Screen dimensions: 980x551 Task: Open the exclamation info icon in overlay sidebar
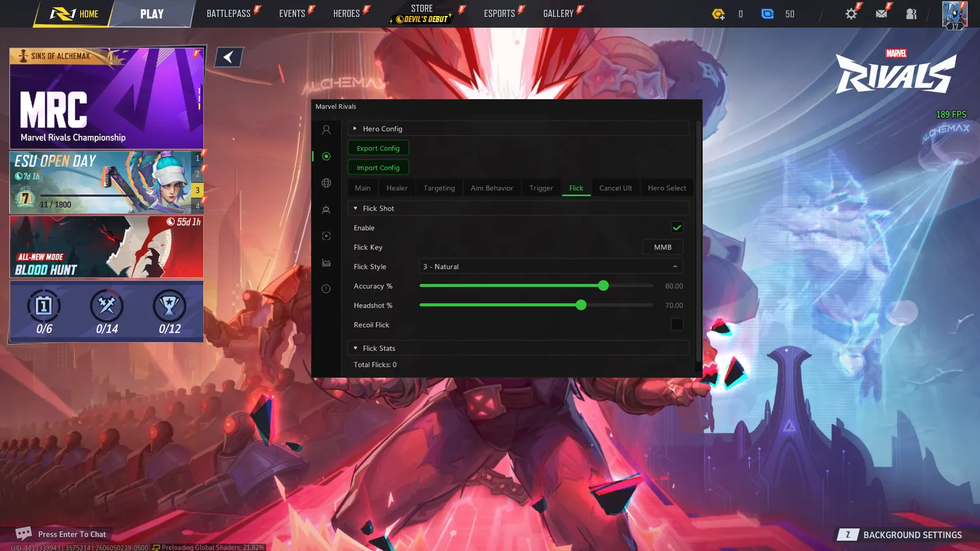click(x=326, y=289)
